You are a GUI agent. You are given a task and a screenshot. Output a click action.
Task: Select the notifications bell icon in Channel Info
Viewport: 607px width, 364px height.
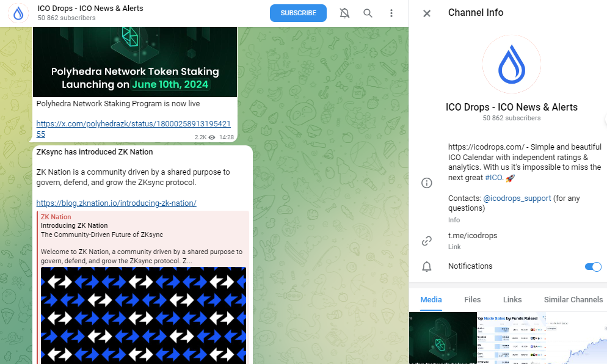tap(426, 266)
